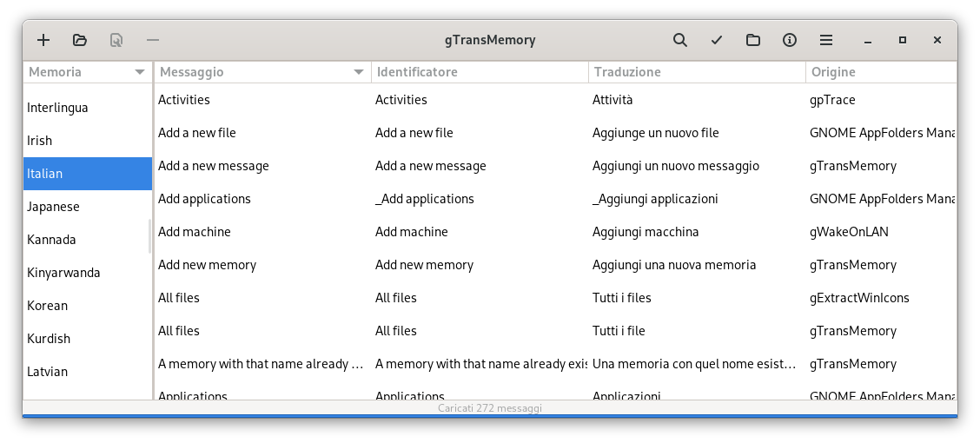Click the folder icon next to the checkmark
The width and height of the screenshot is (980, 443).
tap(753, 40)
